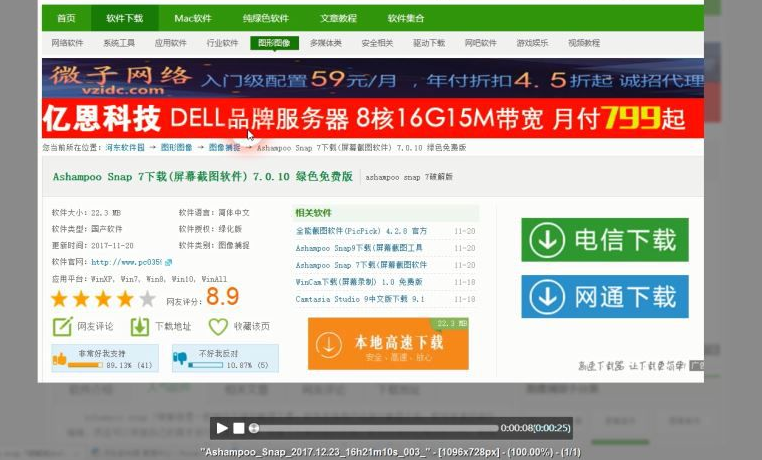762x460 pixels.
Task: Click the 8.9 rating score
Action: 223,296
